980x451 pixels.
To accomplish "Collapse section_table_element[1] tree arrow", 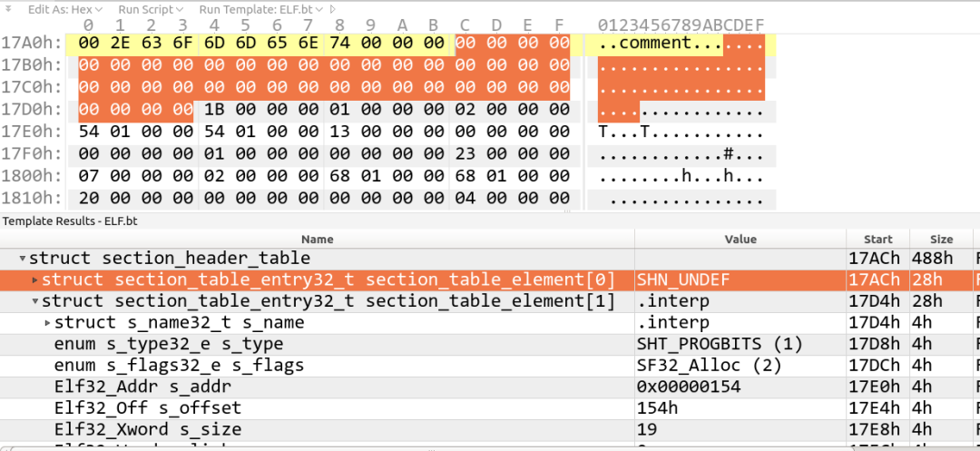I will tap(35, 301).
